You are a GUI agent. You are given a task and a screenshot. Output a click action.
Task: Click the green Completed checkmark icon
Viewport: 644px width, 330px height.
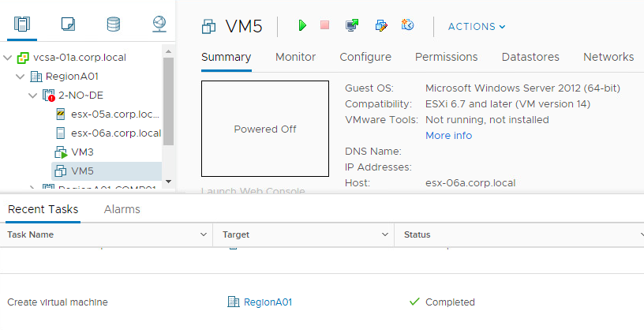point(414,302)
